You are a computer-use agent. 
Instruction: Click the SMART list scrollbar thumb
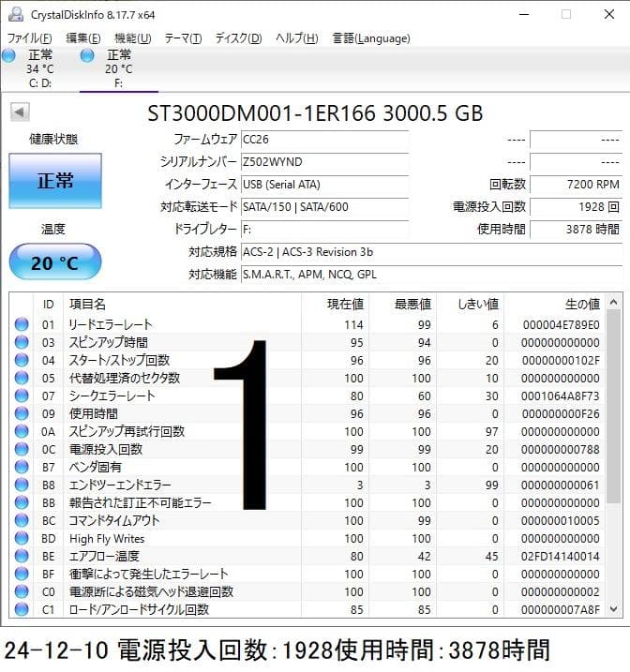[x=614, y=406]
